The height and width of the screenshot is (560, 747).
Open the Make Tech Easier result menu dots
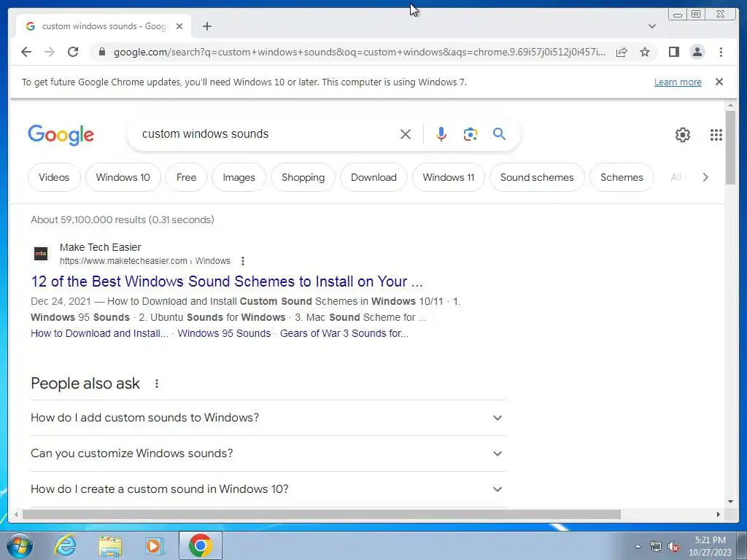(243, 261)
